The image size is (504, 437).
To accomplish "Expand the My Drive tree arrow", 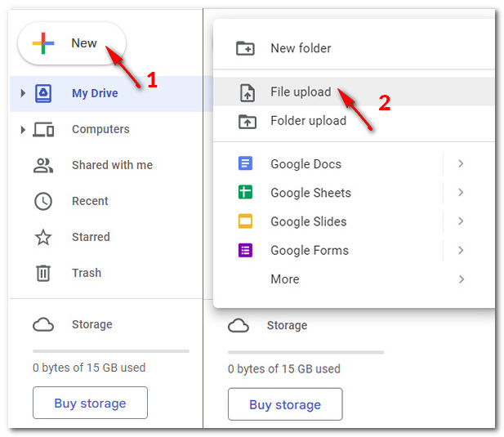I will click(x=23, y=93).
